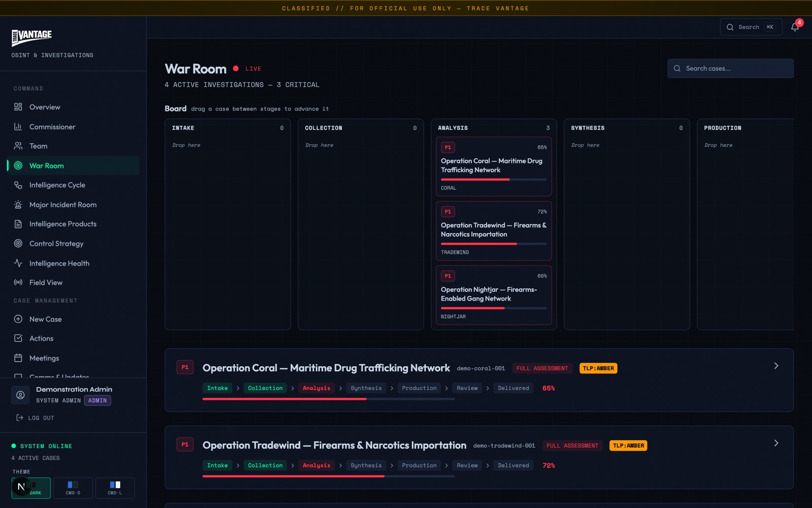Click the TRADEWIND codename on board card
812x508 pixels.
tap(455, 252)
